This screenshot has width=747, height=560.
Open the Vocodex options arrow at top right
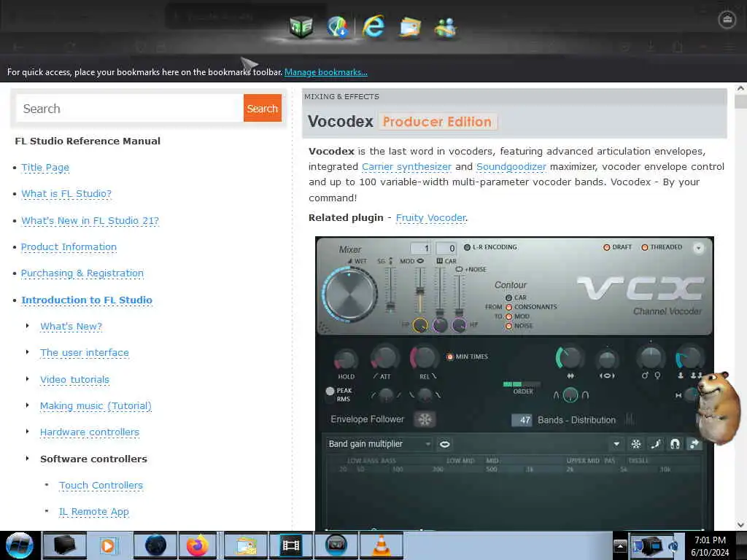(x=698, y=248)
